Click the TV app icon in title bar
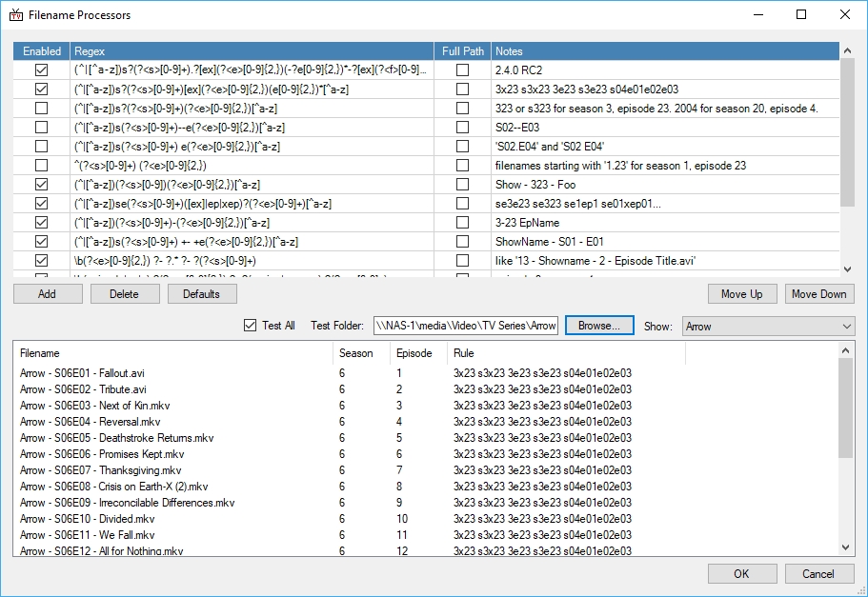The height and width of the screenshot is (597, 868). 15,15
